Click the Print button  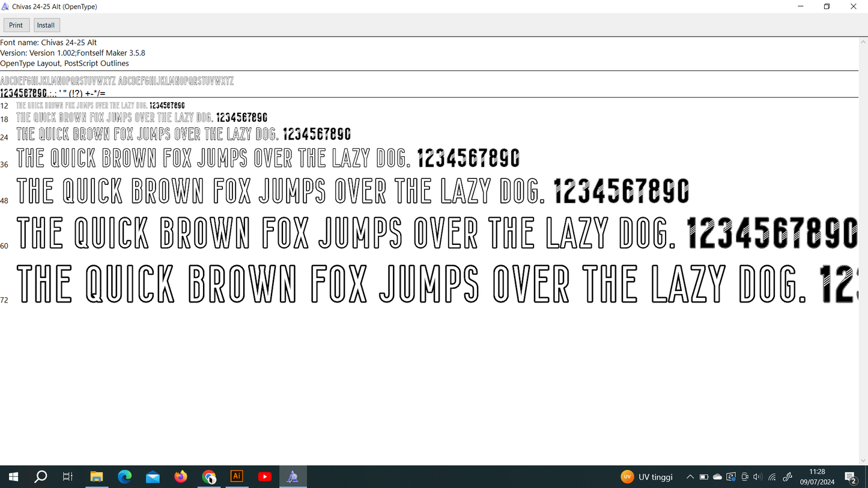click(x=16, y=25)
